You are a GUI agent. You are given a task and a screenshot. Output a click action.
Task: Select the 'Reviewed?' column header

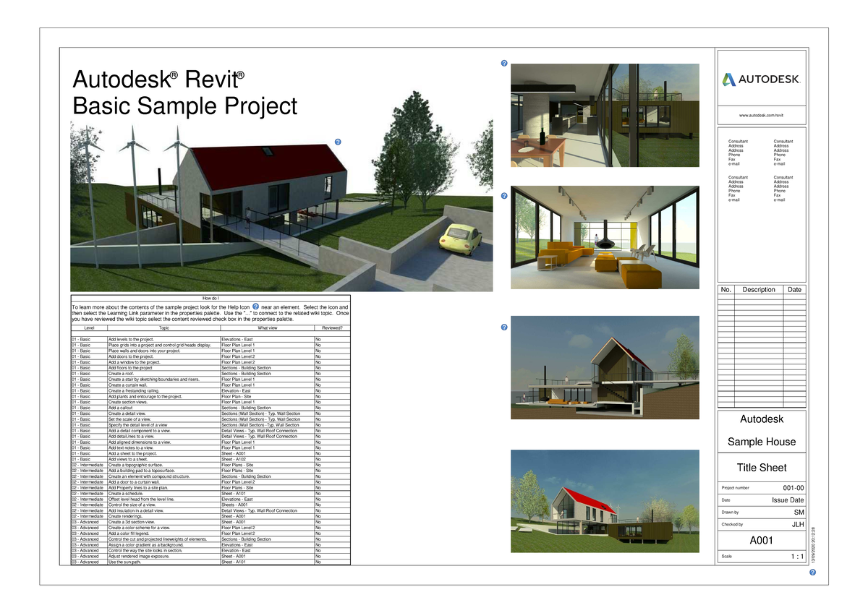click(x=332, y=327)
